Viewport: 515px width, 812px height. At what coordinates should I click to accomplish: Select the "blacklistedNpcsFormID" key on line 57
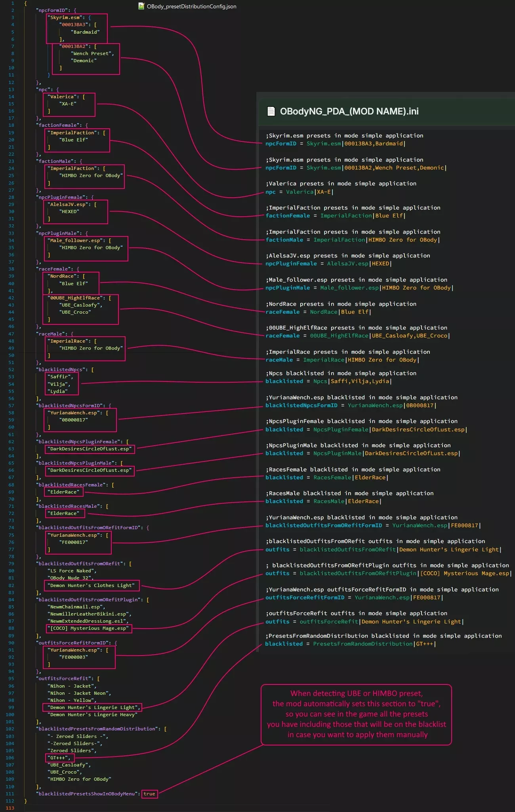(x=69, y=406)
